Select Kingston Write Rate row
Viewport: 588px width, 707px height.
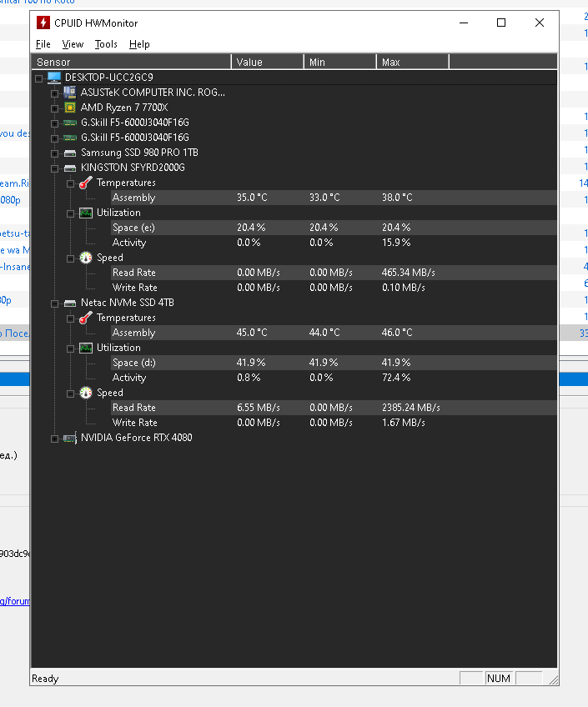(334, 288)
